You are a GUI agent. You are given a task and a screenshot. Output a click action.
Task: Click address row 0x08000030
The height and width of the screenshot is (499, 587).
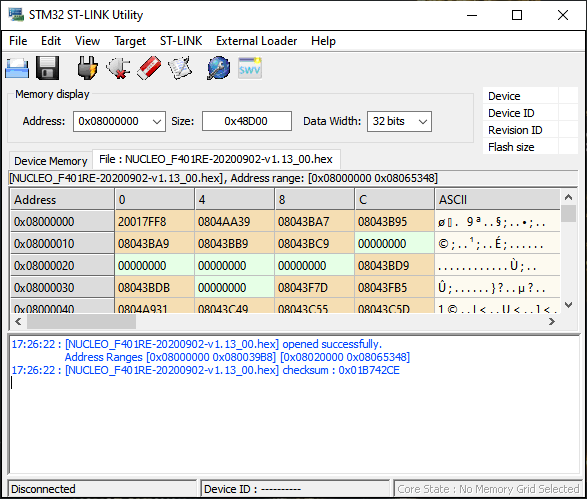(x=62, y=287)
